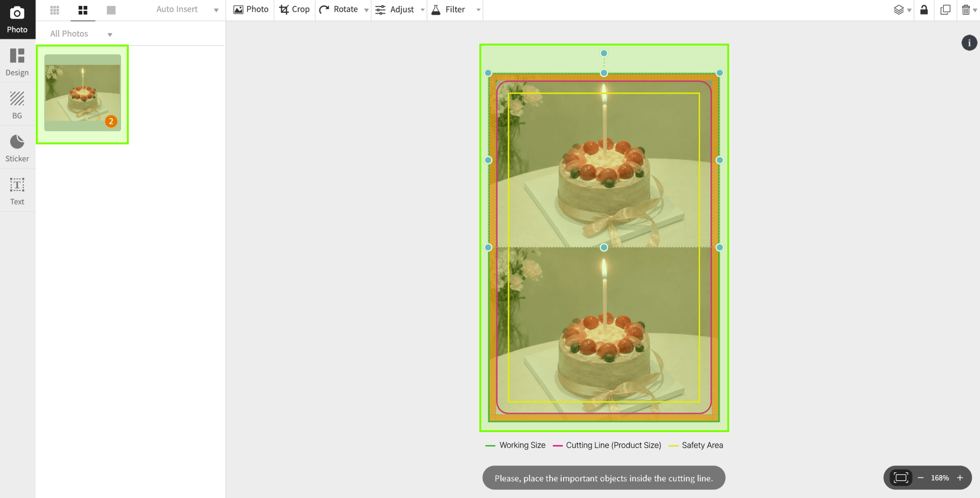Click the 168% zoom value
Image resolution: width=980 pixels, height=498 pixels.
(940, 478)
